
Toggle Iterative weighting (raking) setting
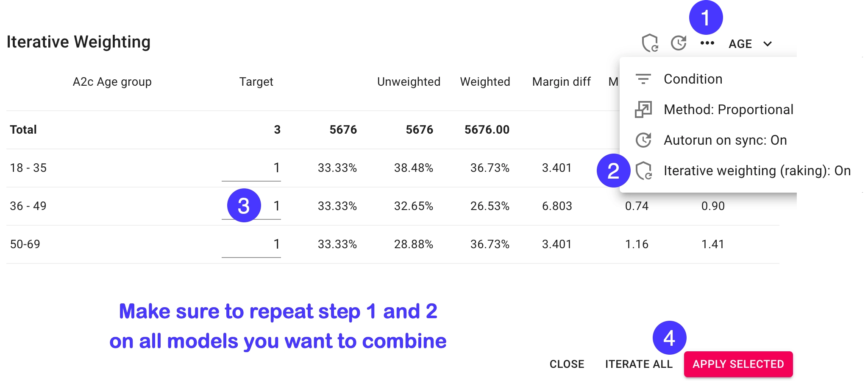pos(757,171)
